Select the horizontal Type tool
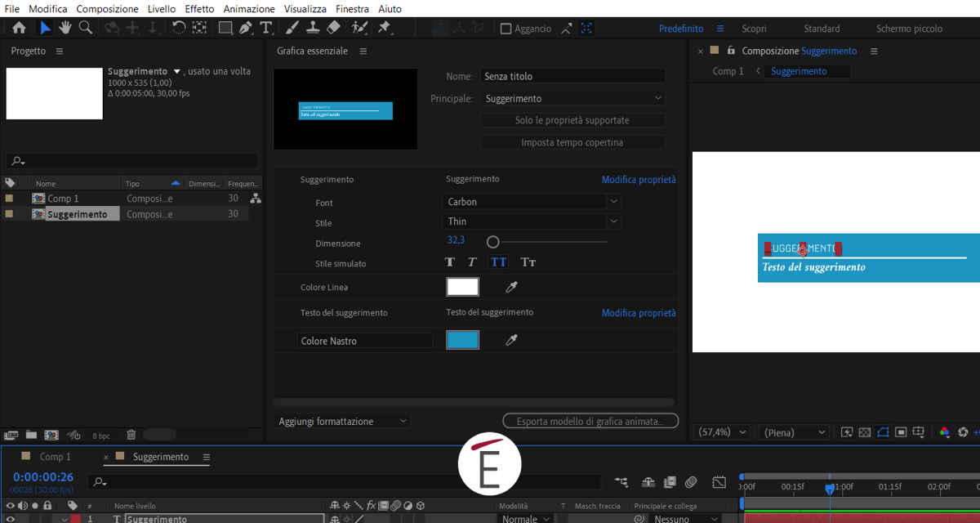The image size is (980, 523). 266,28
